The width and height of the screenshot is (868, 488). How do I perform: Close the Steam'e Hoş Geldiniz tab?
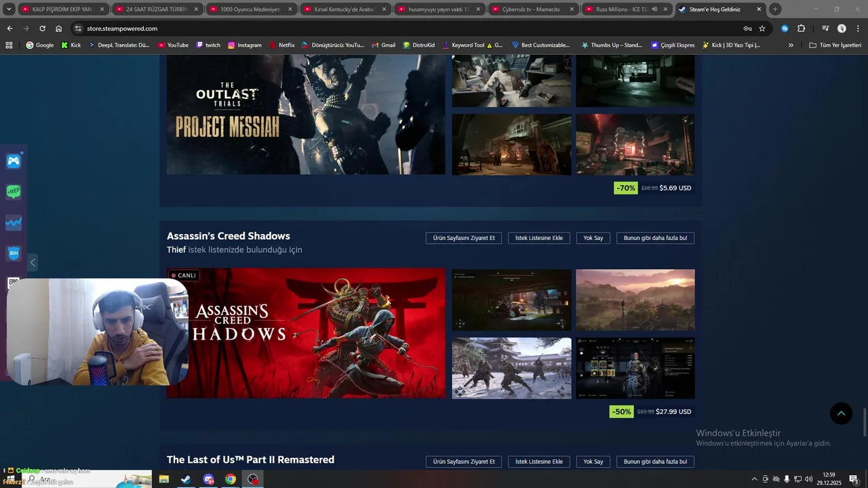(x=759, y=9)
